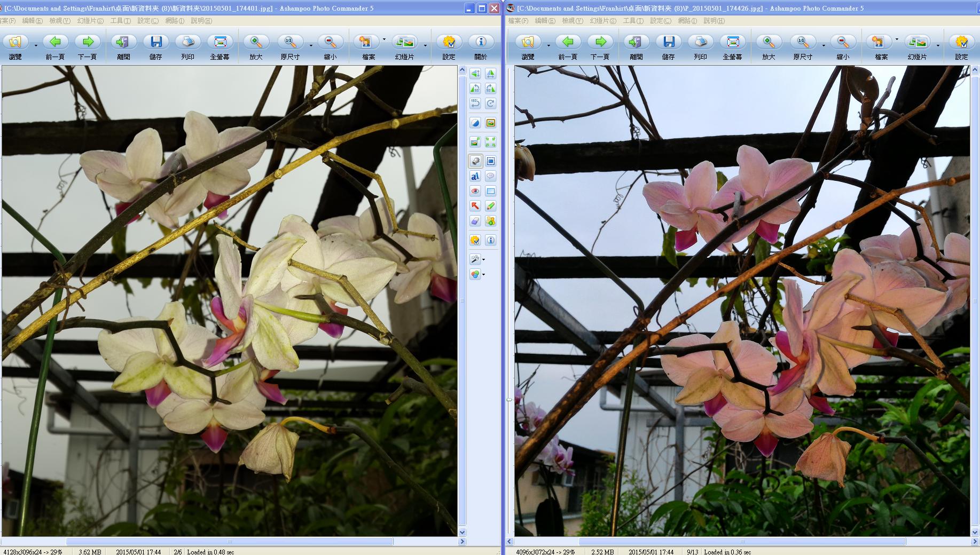The height and width of the screenshot is (555, 980).
Task: Click left window vertical scrollbar down arrow
Action: pos(462,532)
